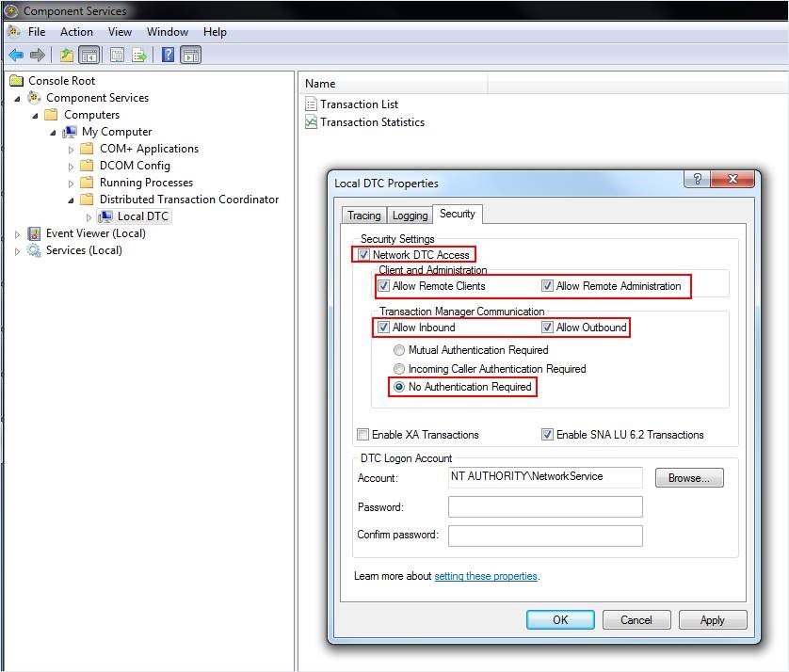Toggle Enable SNA LU 6.2 Transactions
789x672 pixels.
pyautogui.click(x=547, y=434)
